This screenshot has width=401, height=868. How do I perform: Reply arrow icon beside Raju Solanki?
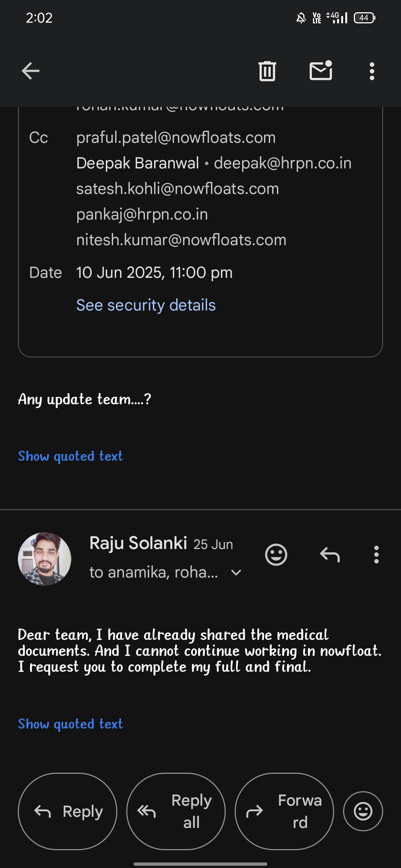coord(330,555)
